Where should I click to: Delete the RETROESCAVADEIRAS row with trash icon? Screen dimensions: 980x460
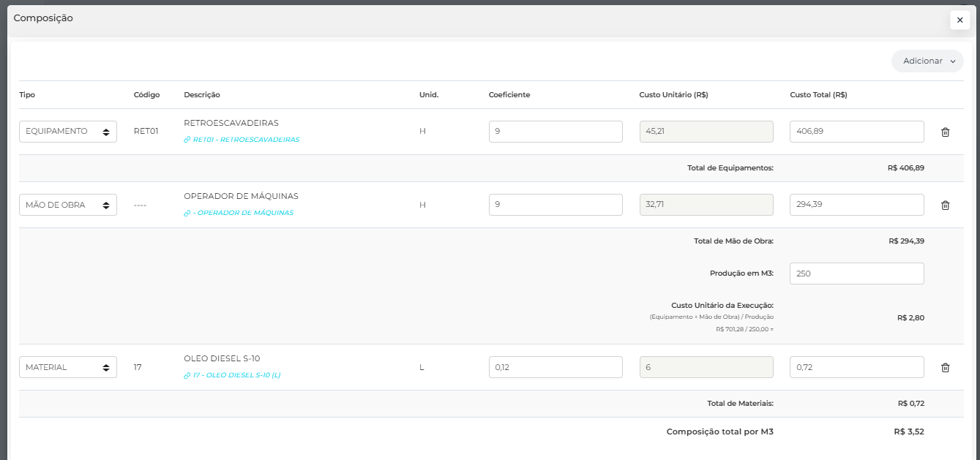[945, 132]
